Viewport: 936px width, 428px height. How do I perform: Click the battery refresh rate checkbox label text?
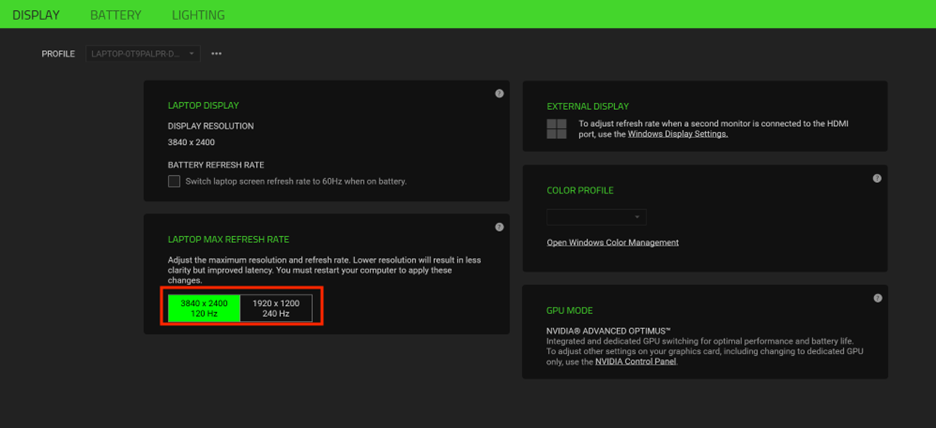[x=296, y=182]
